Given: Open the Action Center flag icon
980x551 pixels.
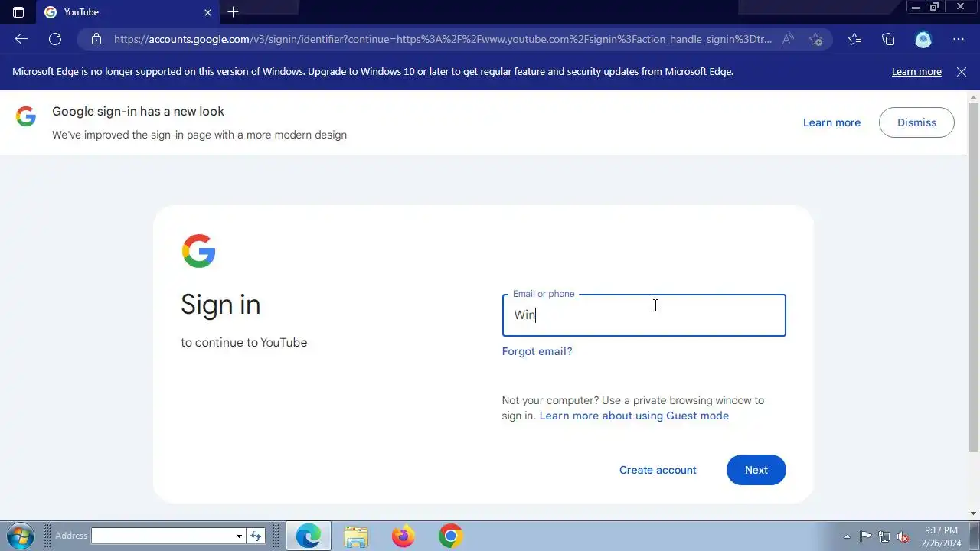Looking at the screenshot, I should click(x=865, y=536).
